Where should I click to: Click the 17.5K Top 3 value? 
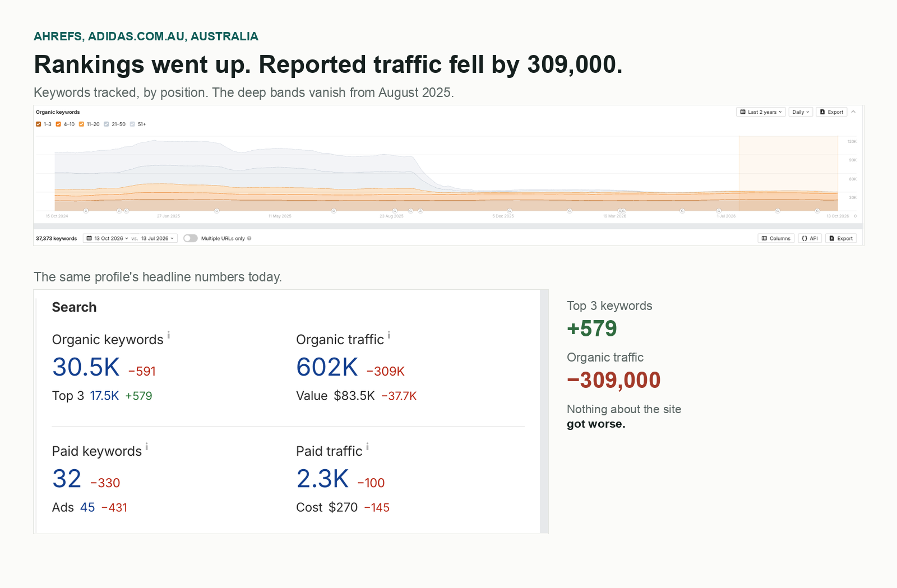coord(104,396)
